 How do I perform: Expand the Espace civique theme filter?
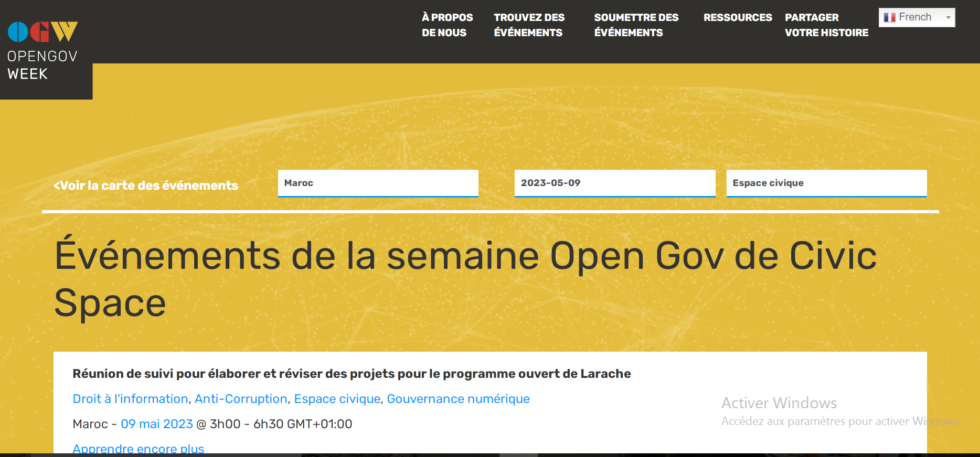tap(827, 183)
